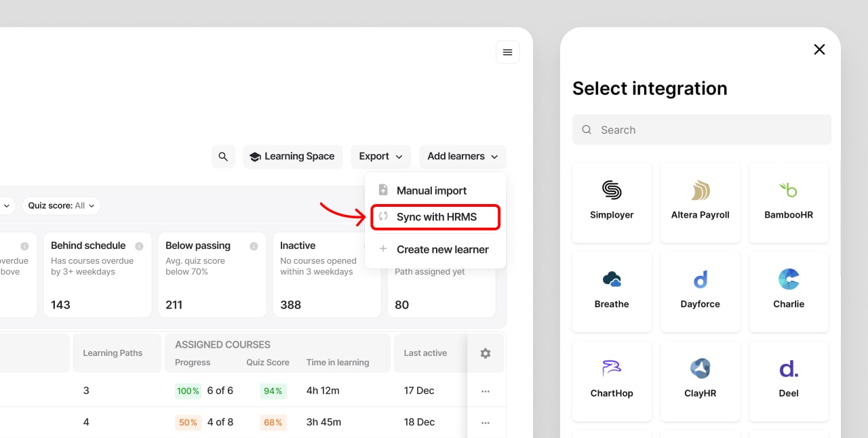868x438 pixels.
Task: Sort by Progress column header
Action: pos(193,363)
